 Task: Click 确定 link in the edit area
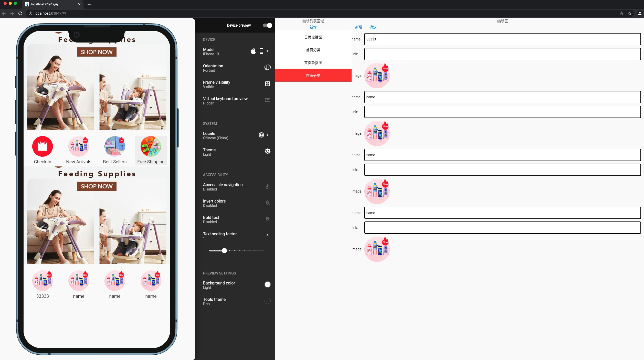[373, 27]
